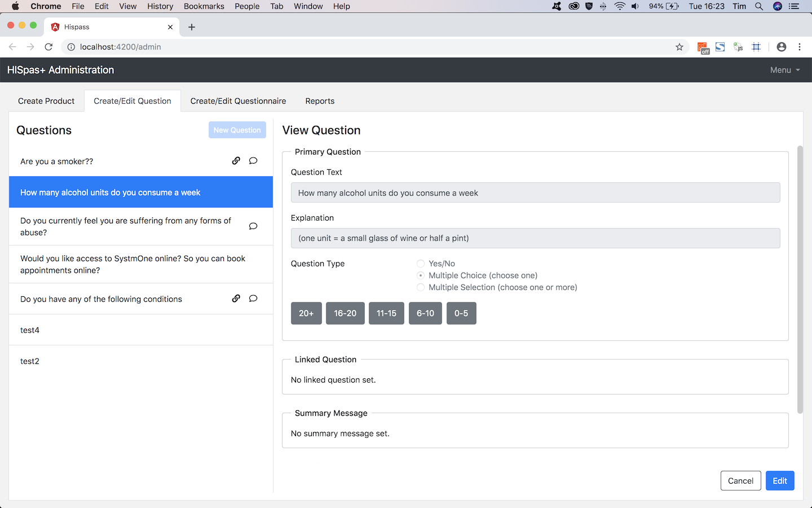This screenshot has height=508, width=812.
Task: Select Multiple Selection (choose one or more)
Action: (421, 287)
